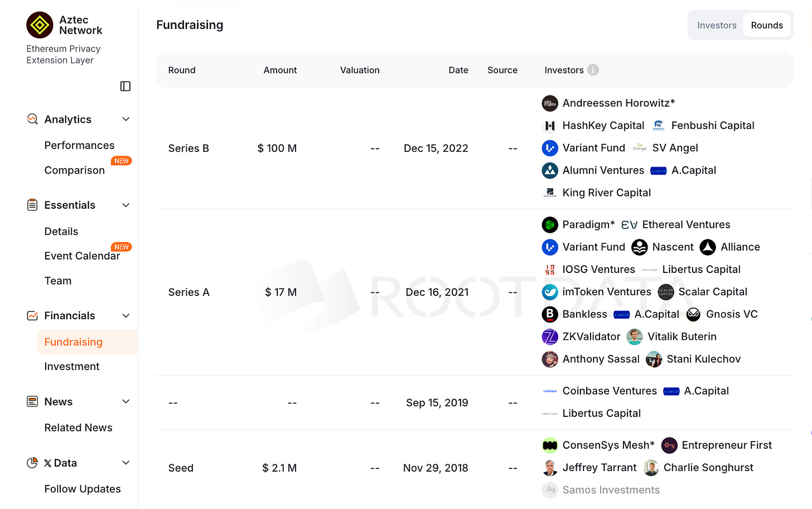812x509 pixels.
Task: Collapse the News section chevron
Action: (126, 401)
